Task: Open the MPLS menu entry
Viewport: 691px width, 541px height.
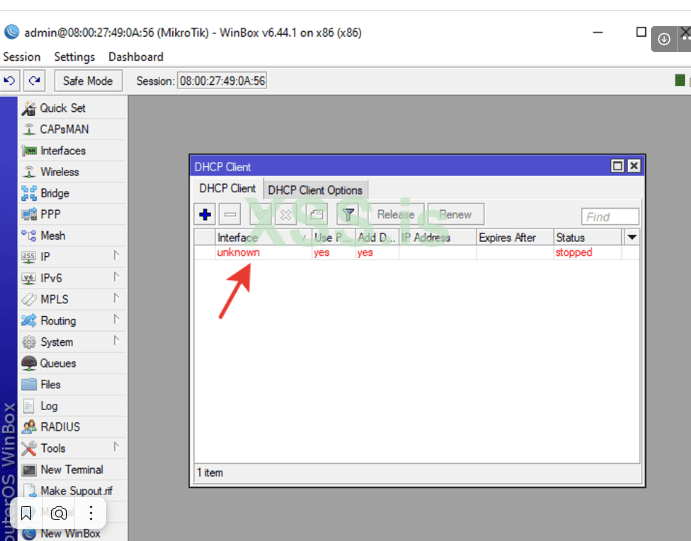Action: pos(73,299)
